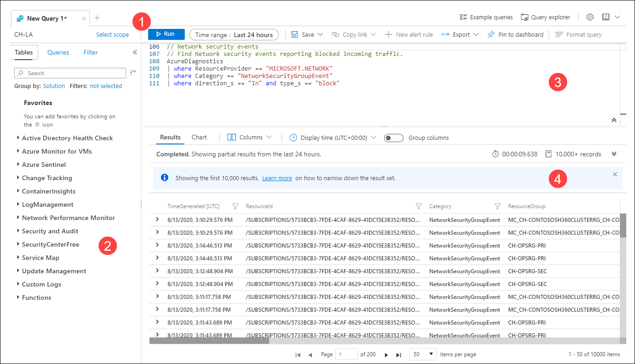Viewport: 635px width, 364px height.
Task: Open the 50 items per page dropdown
Action: [x=423, y=354]
